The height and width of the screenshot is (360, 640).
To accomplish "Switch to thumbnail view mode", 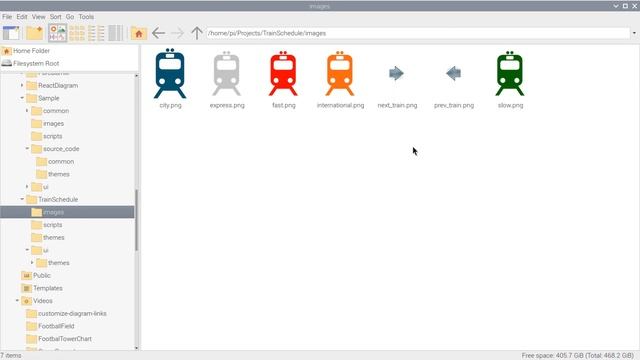I will [77, 33].
